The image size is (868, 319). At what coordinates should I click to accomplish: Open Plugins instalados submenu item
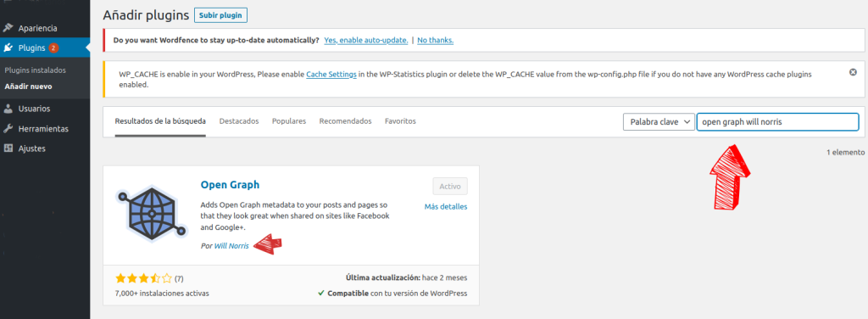[36, 70]
